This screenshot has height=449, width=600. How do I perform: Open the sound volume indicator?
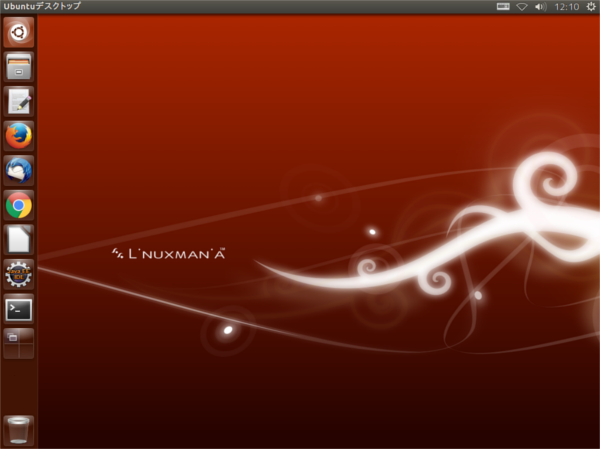[540, 7]
